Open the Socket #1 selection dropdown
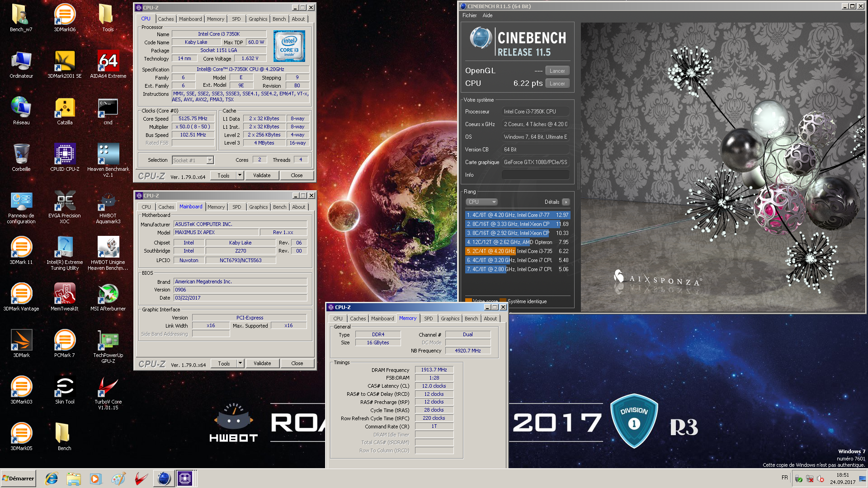Viewport: 868px width, 488px height. tap(210, 160)
